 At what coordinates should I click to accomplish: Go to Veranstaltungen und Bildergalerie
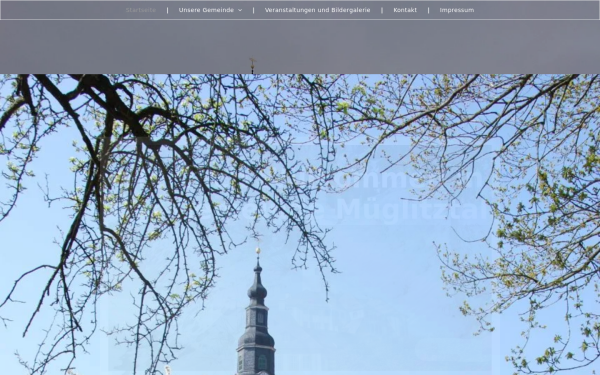click(318, 10)
